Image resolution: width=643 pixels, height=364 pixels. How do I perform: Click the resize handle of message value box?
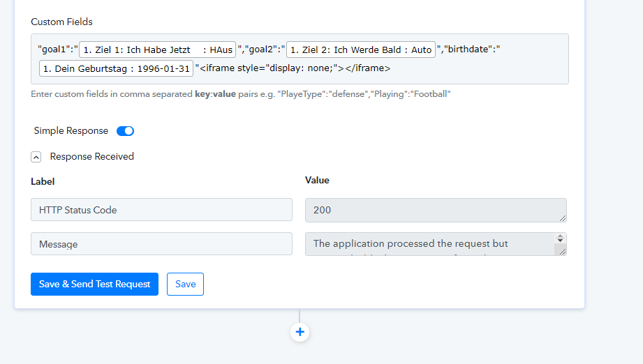tap(563, 252)
